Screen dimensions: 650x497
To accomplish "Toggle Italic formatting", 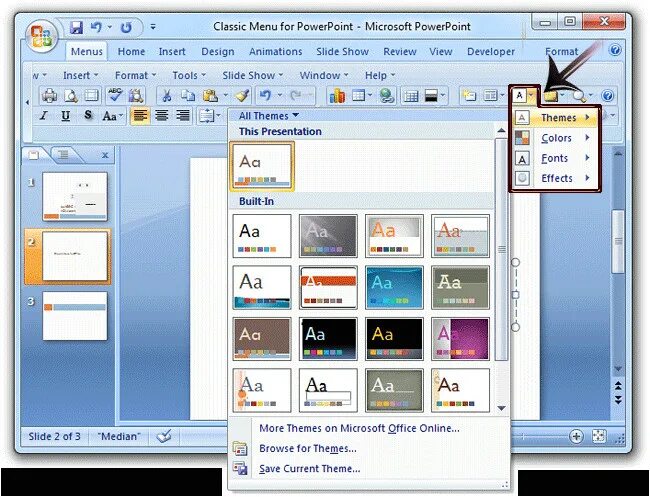I will (x=44, y=116).
